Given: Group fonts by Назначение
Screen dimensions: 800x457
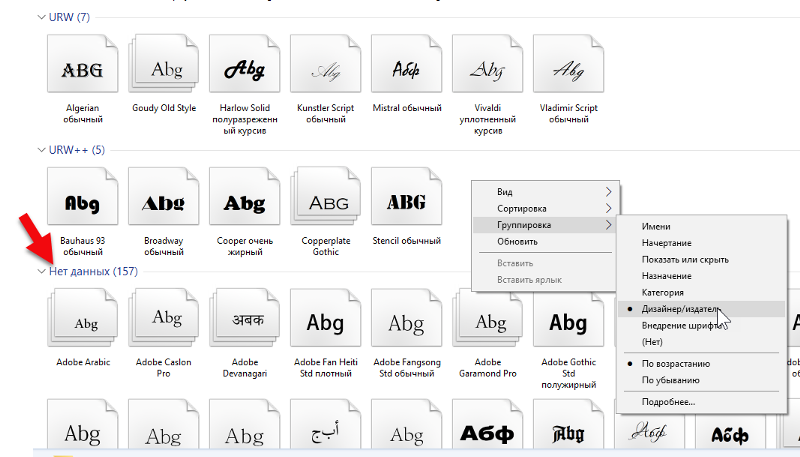Looking at the screenshot, I should pyautogui.click(x=701, y=276).
